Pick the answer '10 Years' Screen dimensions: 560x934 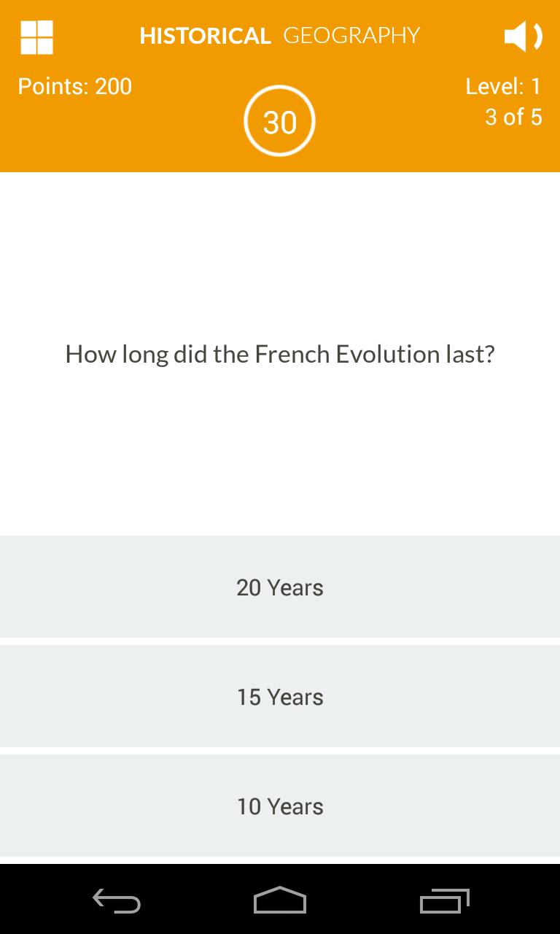(280, 806)
